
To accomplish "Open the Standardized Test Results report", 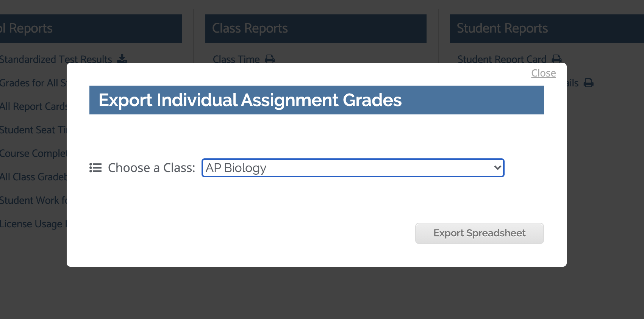I will pyautogui.click(x=56, y=59).
